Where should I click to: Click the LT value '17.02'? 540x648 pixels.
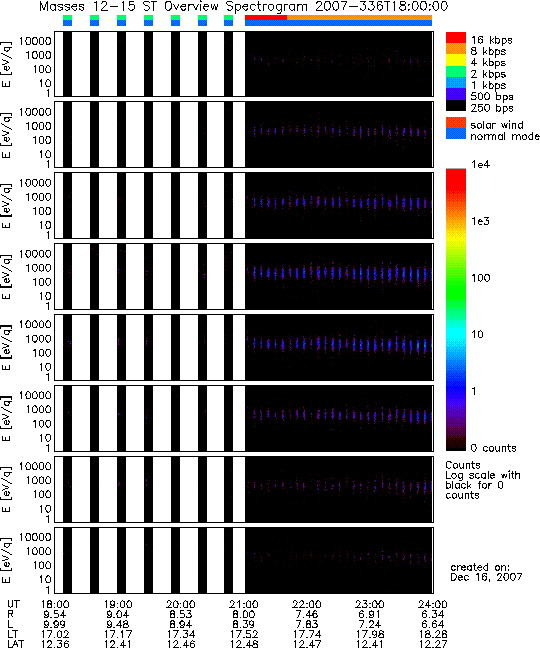point(55,634)
